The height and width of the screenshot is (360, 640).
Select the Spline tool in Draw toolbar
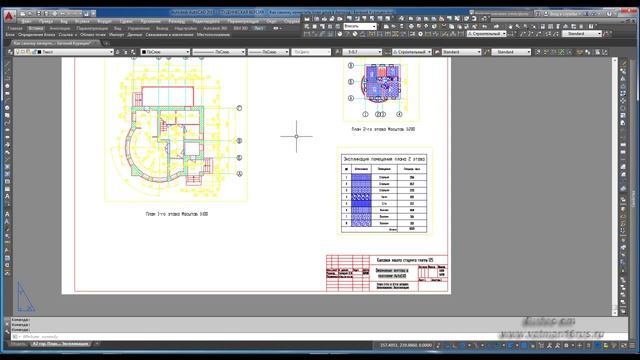pos(7,122)
